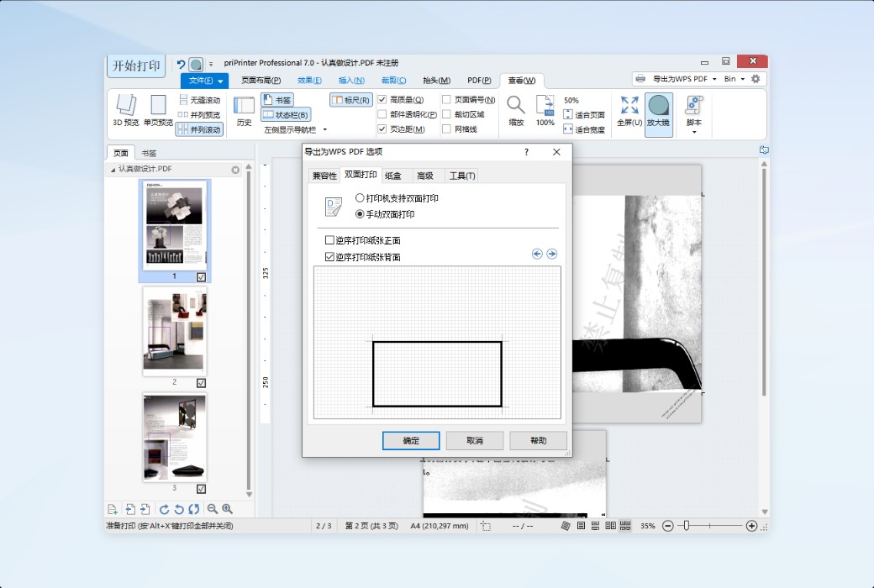Click the magnifier quick-access icon in title bar
The height and width of the screenshot is (588, 874).
(196, 65)
